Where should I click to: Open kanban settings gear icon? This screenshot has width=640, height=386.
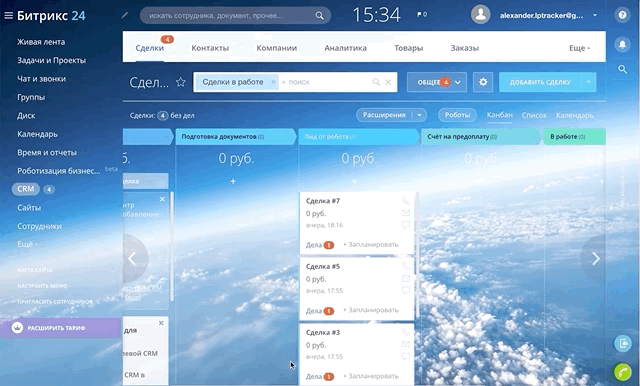tap(483, 82)
